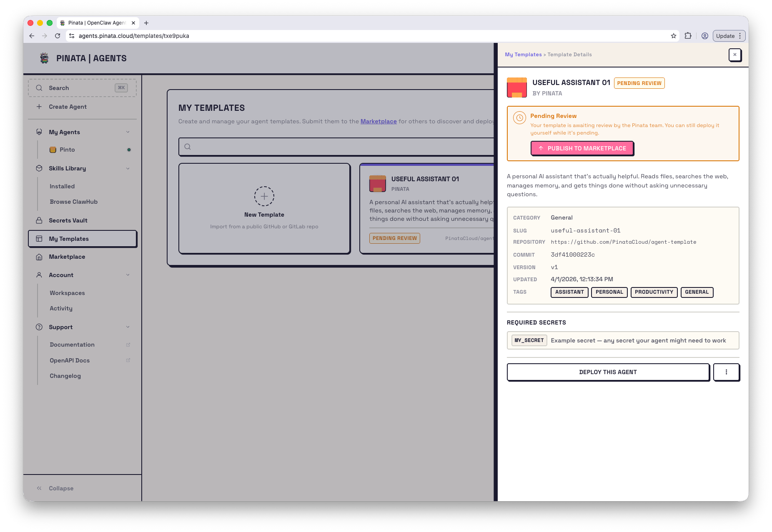The width and height of the screenshot is (772, 532).
Task: Click the Pending Review clock icon
Action: tap(519, 118)
